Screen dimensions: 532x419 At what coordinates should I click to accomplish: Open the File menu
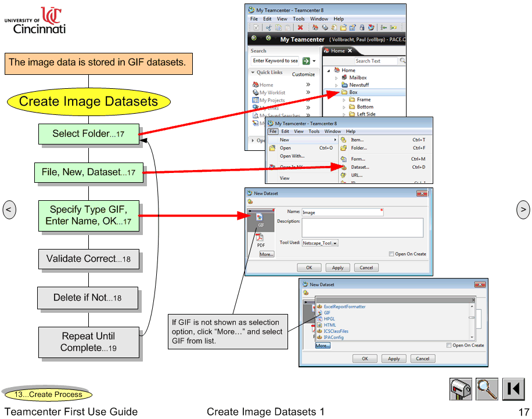[x=272, y=131]
